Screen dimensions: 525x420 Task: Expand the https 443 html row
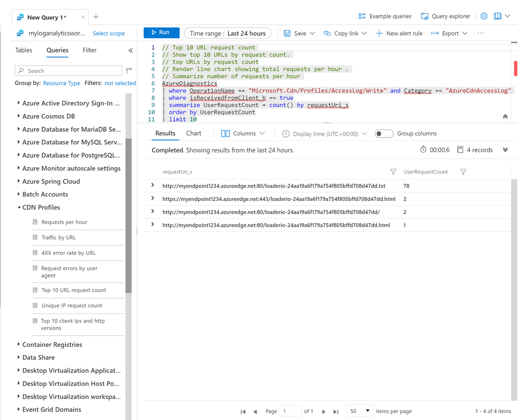click(x=153, y=199)
